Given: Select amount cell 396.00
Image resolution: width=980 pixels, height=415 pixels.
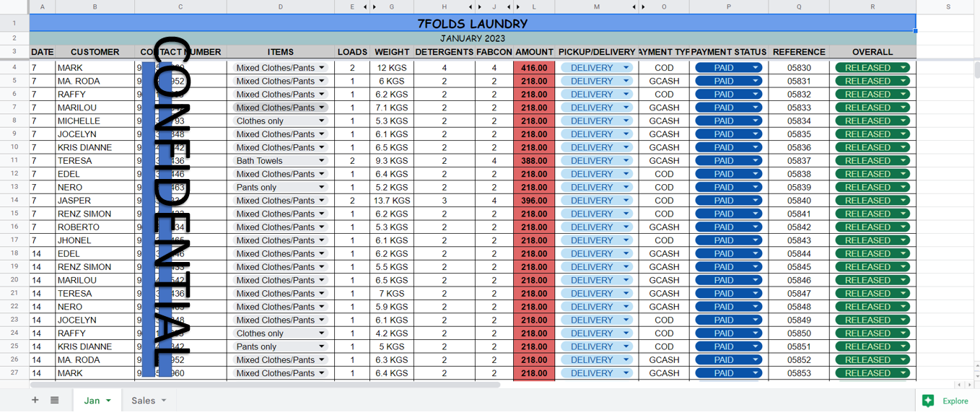Looking at the screenshot, I should [534, 201].
